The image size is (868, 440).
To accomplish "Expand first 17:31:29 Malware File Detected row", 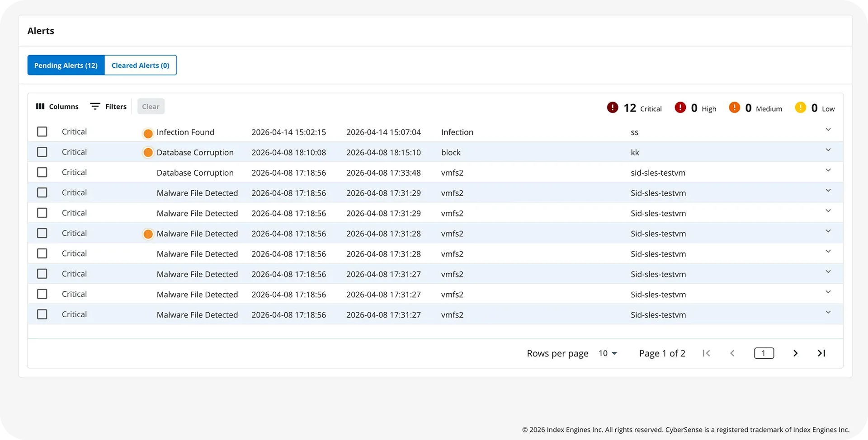I will pos(828,191).
